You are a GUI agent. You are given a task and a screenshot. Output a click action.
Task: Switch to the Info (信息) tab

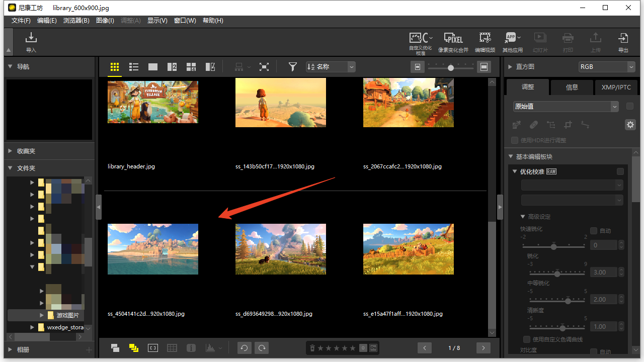(572, 87)
